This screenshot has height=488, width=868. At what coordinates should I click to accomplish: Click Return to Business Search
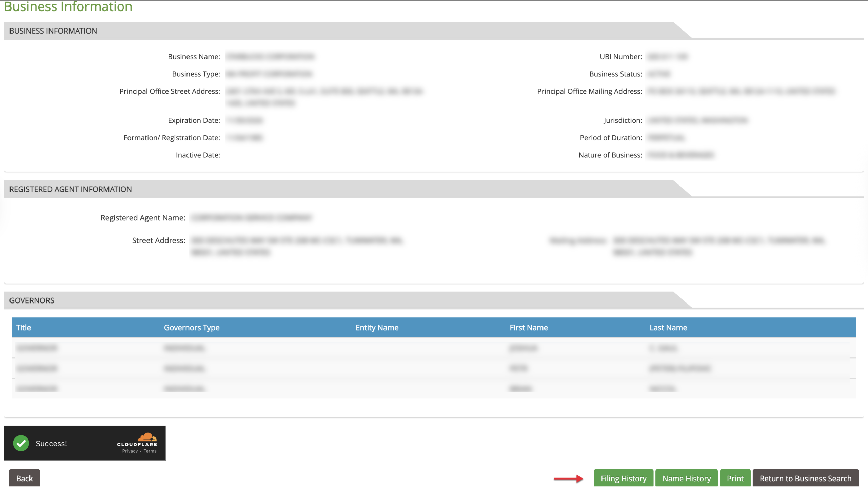pyautogui.click(x=805, y=478)
